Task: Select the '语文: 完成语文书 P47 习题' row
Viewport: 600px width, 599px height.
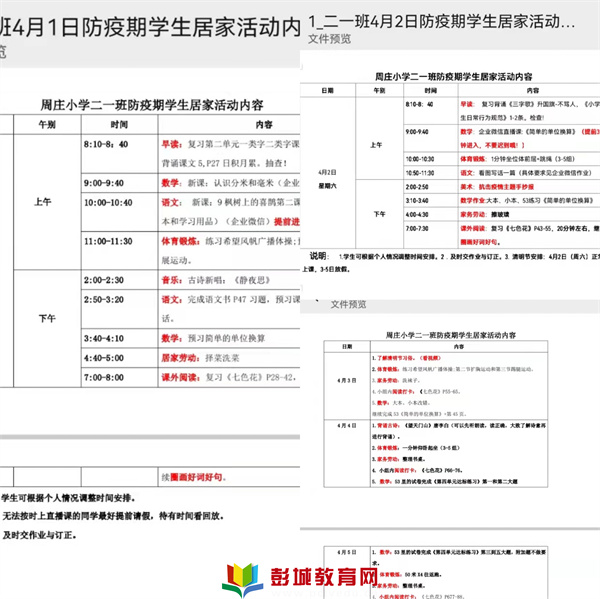Action: click(x=230, y=308)
